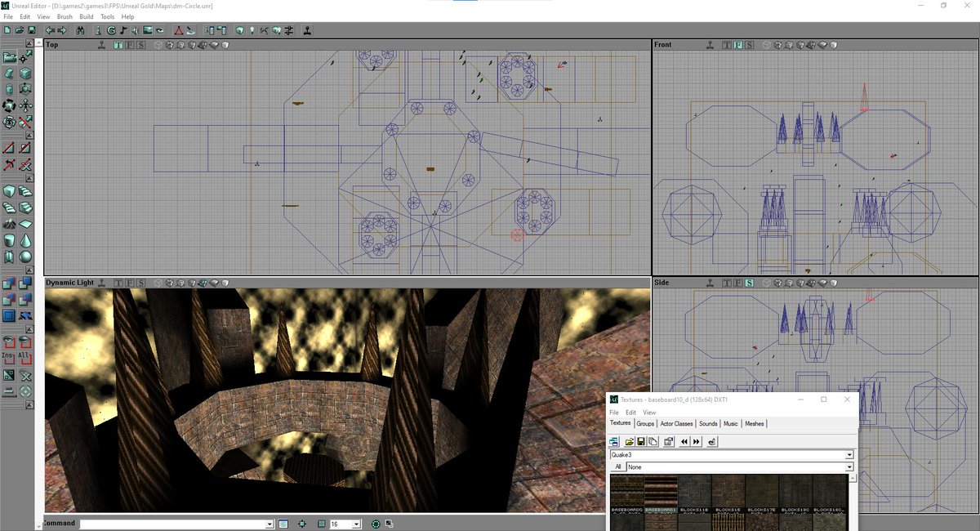This screenshot has height=531, width=980.
Task: Click the Intersect brush button
Action: (9, 299)
